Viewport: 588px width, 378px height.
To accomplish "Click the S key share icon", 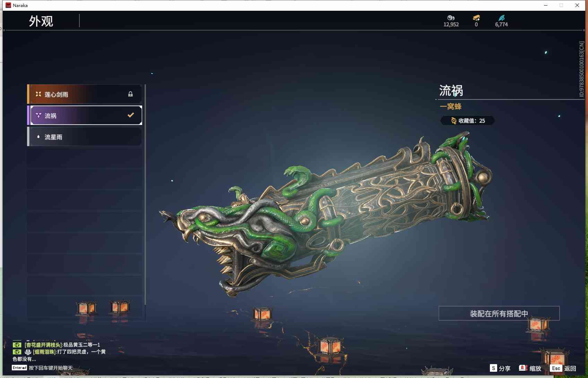I will pos(493,368).
